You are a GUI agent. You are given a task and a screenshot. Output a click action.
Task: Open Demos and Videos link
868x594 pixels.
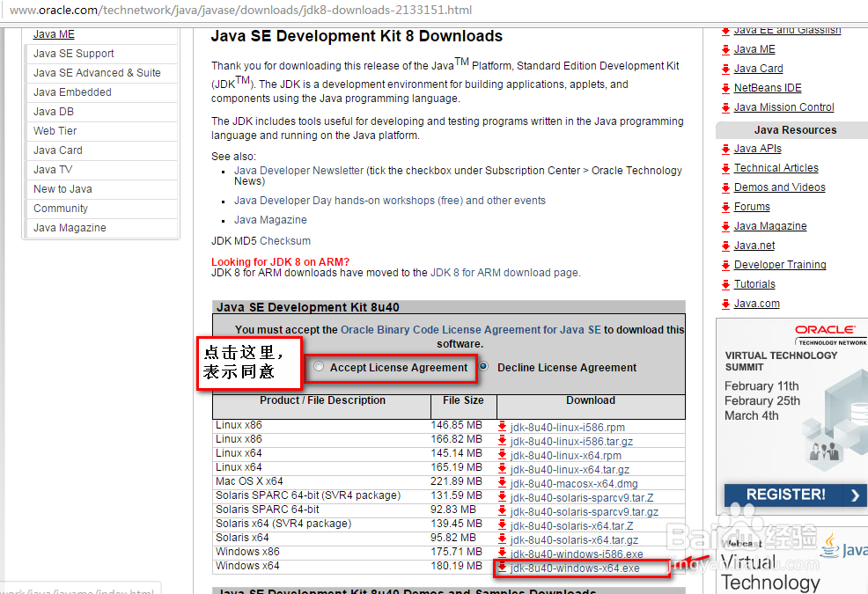[779, 187]
